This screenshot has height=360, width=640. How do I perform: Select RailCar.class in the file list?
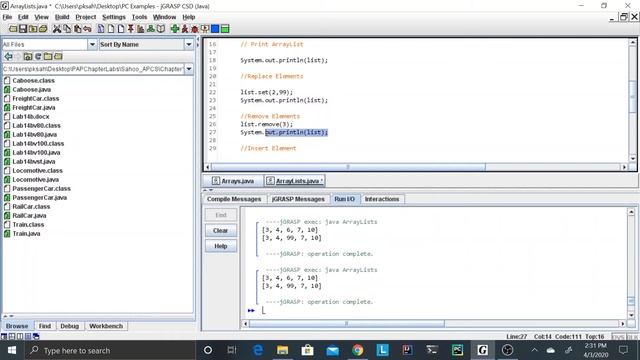(31, 206)
